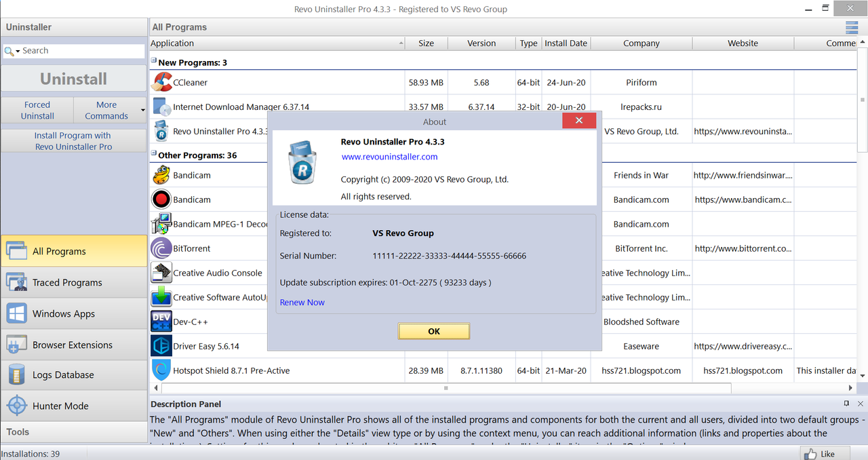Click the Internet Download Manager icon
The height and width of the screenshot is (460, 868).
(x=161, y=107)
